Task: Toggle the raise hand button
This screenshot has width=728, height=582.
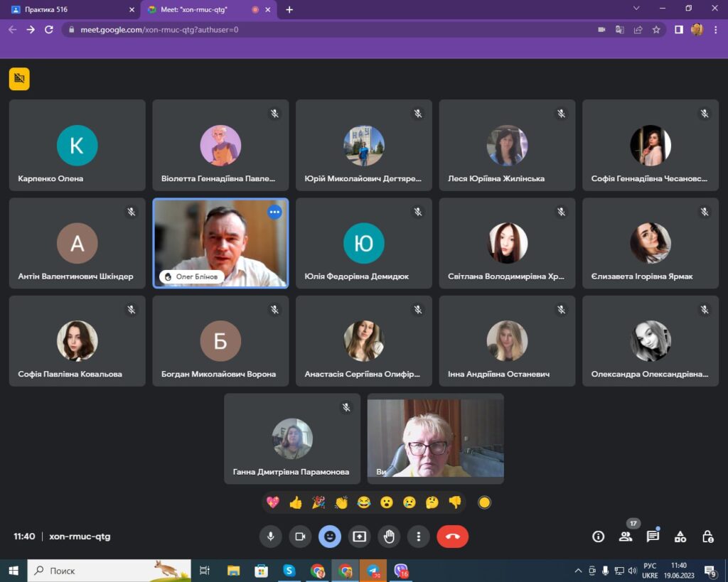Action: 390,537
